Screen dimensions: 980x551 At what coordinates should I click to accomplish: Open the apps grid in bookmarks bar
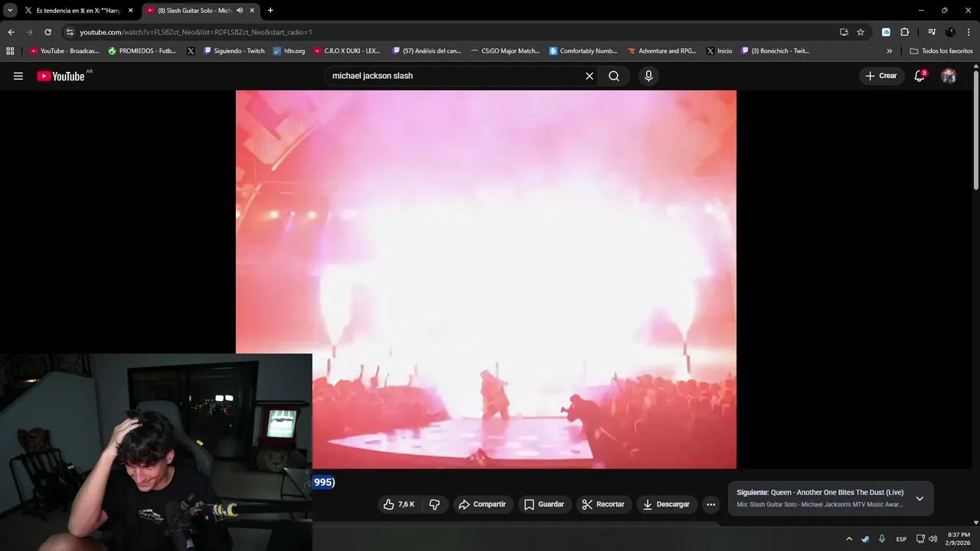pyautogui.click(x=10, y=51)
